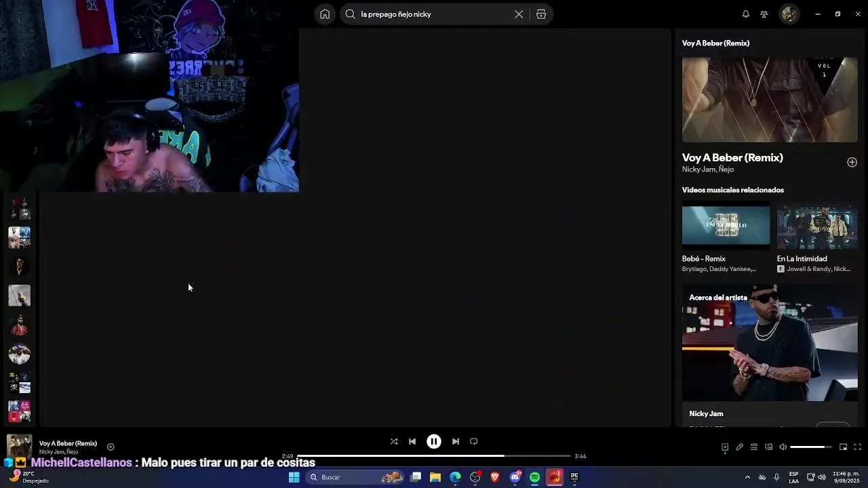Open the 'Voy A Beber (Remix)' title in the player bar
The width and height of the screenshot is (868, 488).
tap(68, 443)
